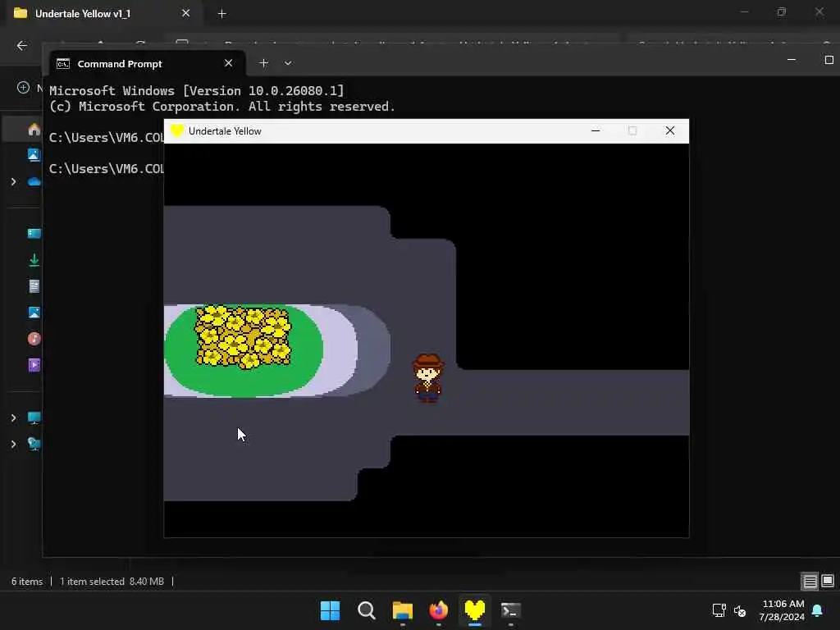Click muted volume tray icon
Image resolution: width=840 pixels, height=630 pixels.
(x=741, y=610)
